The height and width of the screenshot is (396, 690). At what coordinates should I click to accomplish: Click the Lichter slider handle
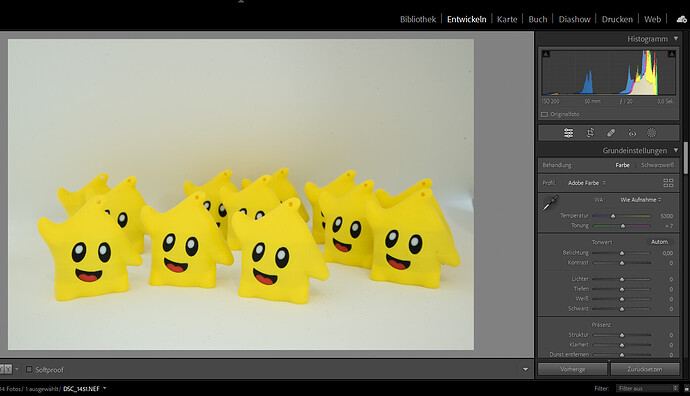point(622,279)
